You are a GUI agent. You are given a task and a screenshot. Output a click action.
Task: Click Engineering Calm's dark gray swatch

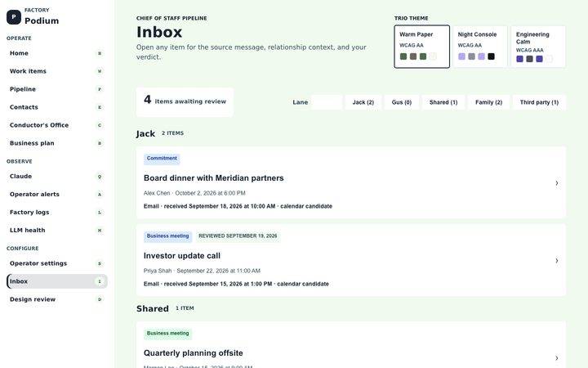[529, 59]
